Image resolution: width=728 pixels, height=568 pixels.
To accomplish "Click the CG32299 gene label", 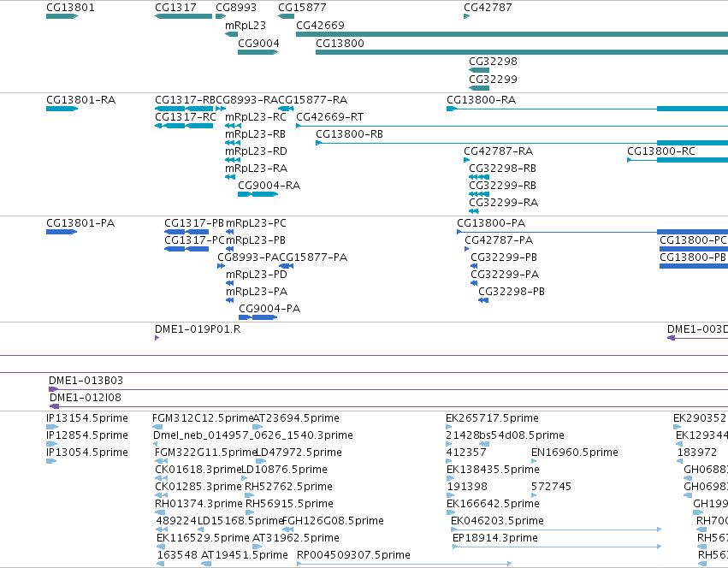I will [x=493, y=80].
